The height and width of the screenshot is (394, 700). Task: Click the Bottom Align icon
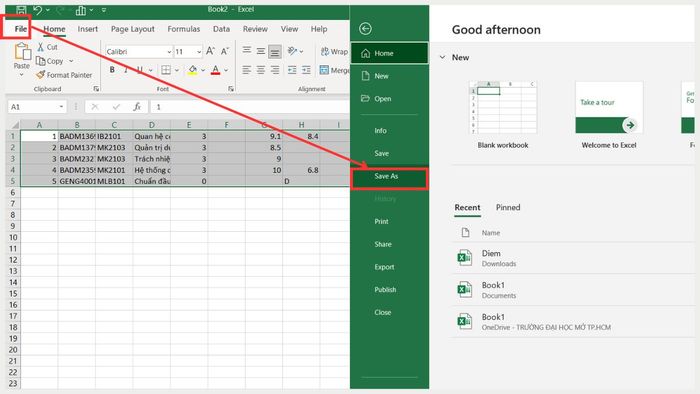point(275,52)
